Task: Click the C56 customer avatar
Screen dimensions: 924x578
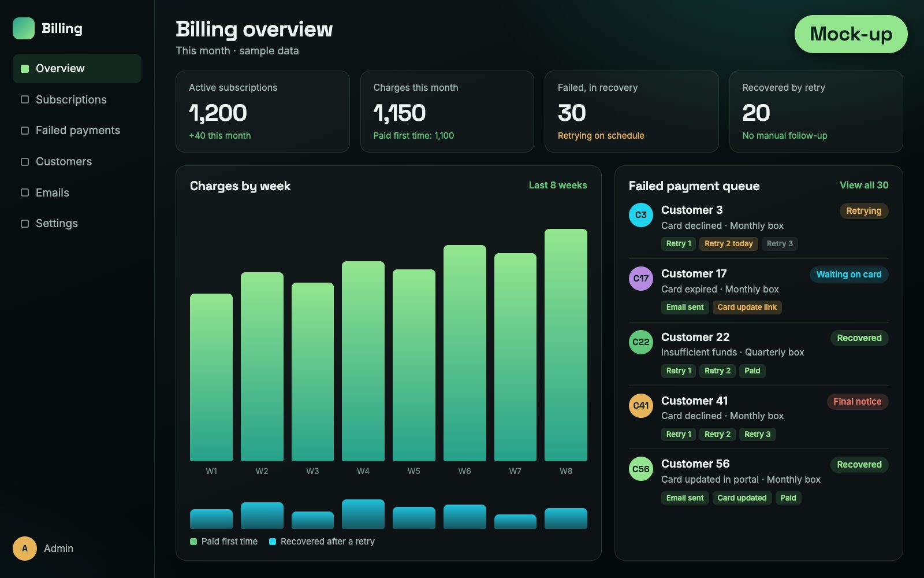Action: coord(641,469)
